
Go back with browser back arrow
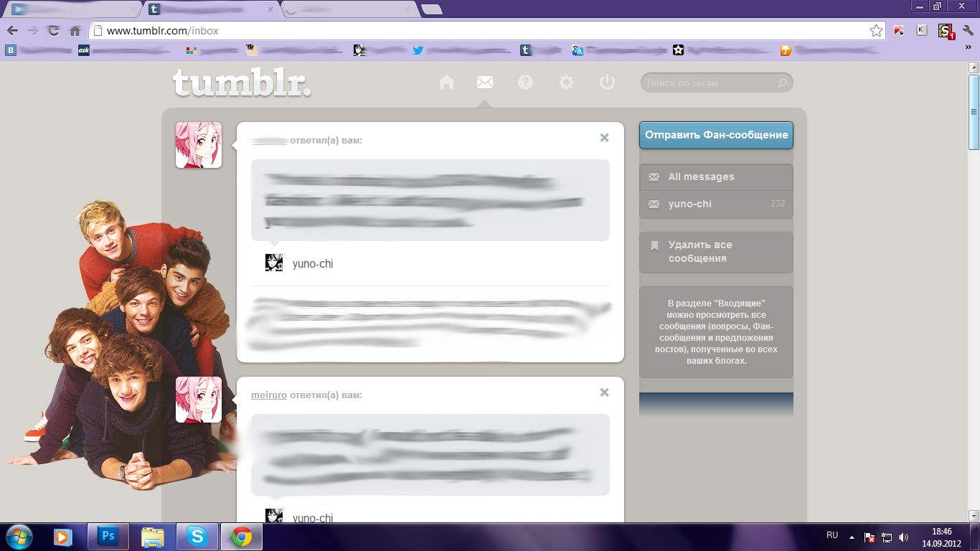(x=12, y=31)
